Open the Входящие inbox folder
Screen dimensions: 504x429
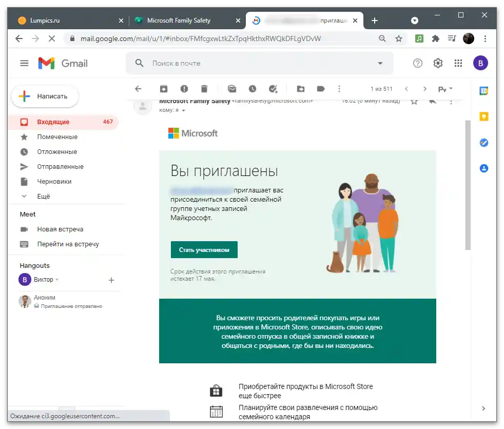coord(63,122)
